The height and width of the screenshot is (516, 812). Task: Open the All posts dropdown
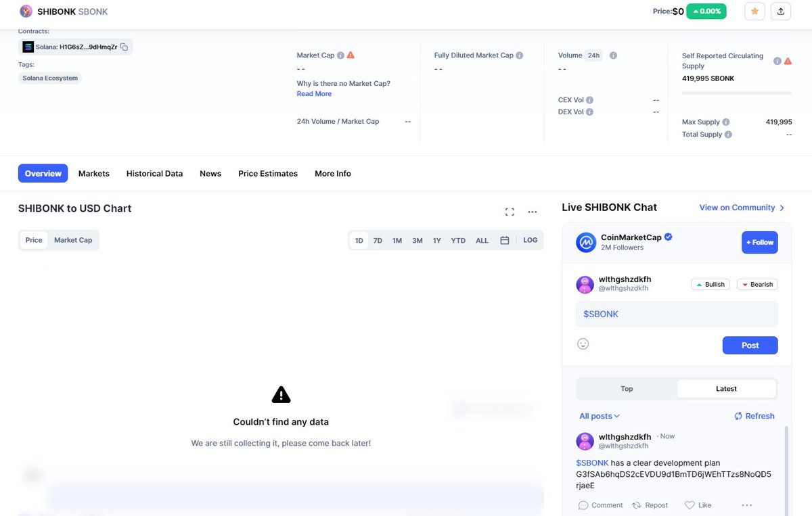(x=600, y=416)
